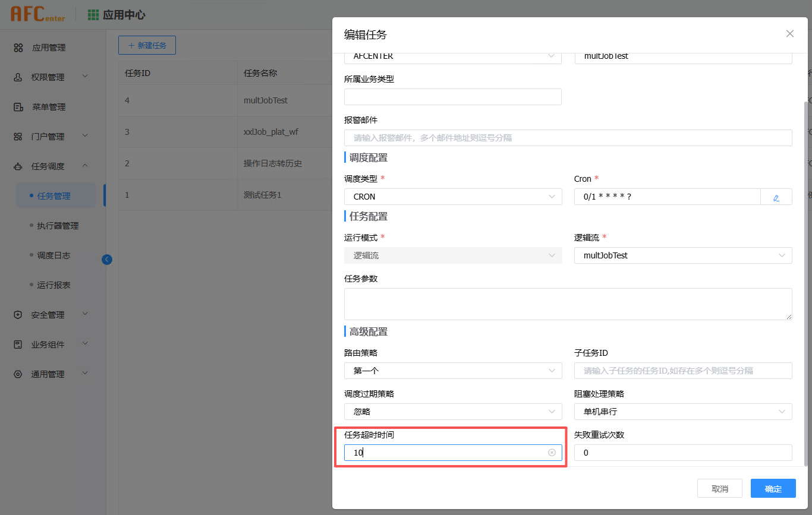Click the 应用管理 sidebar icon
This screenshot has height=515, width=812.
click(x=18, y=48)
